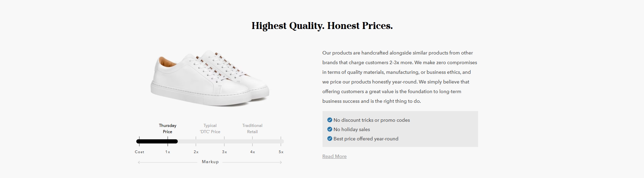This screenshot has width=644, height=178.
Task: Click the checkmark icon beside No discount tricks
Action: click(x=329, y=120)
